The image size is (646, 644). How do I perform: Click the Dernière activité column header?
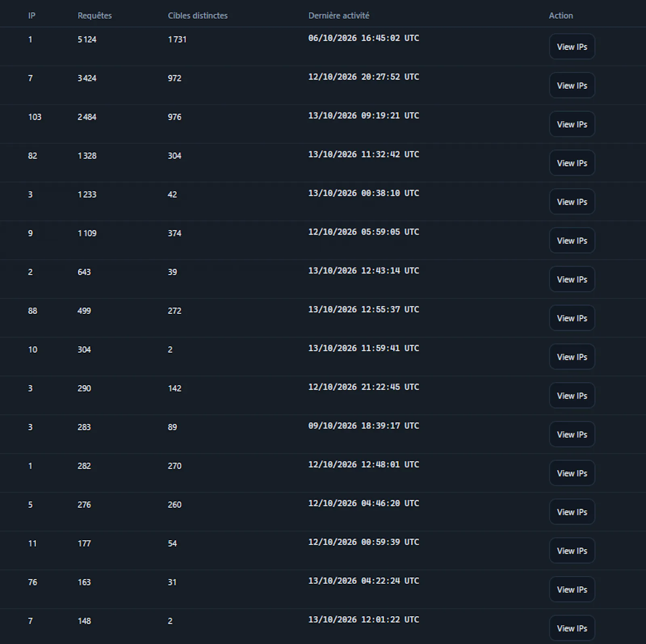(339, 16)
